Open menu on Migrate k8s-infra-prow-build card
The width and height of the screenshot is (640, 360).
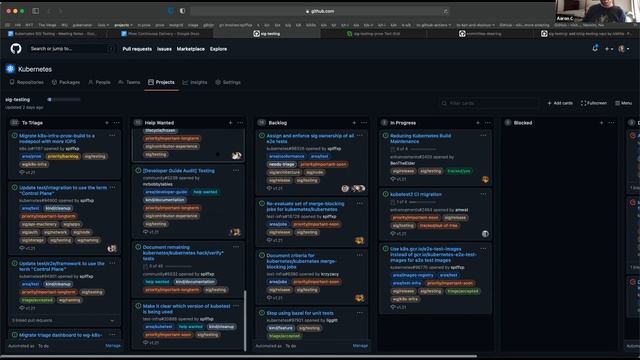tap(112, 136)
